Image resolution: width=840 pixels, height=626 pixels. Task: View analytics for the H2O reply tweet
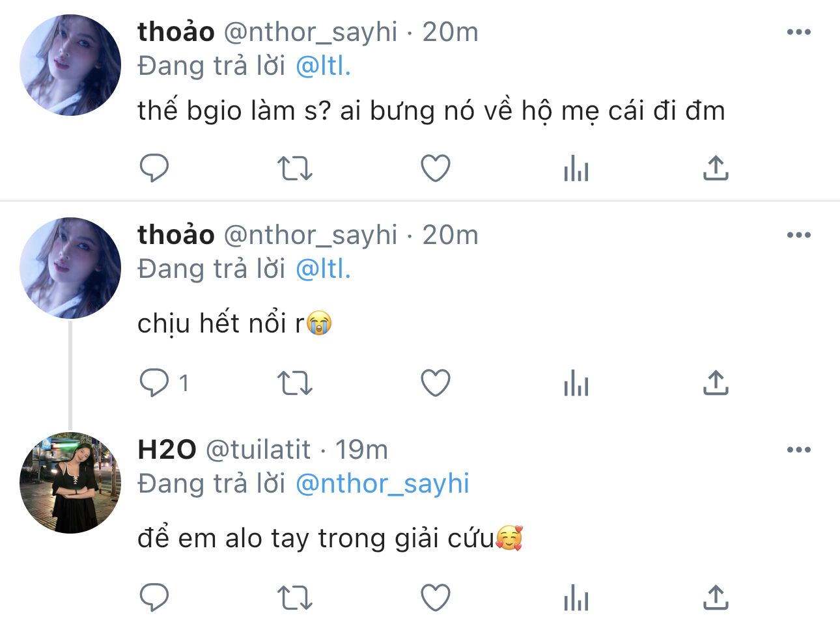(576, 598)
